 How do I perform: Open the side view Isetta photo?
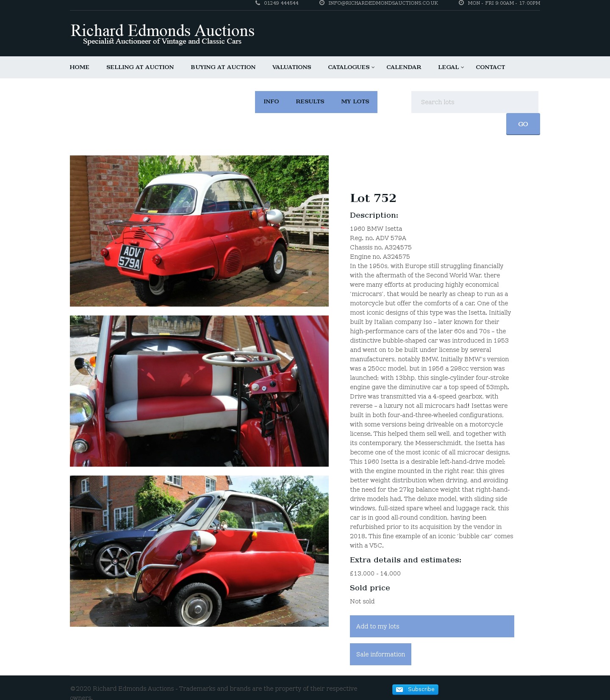click(x=199, y=551)
